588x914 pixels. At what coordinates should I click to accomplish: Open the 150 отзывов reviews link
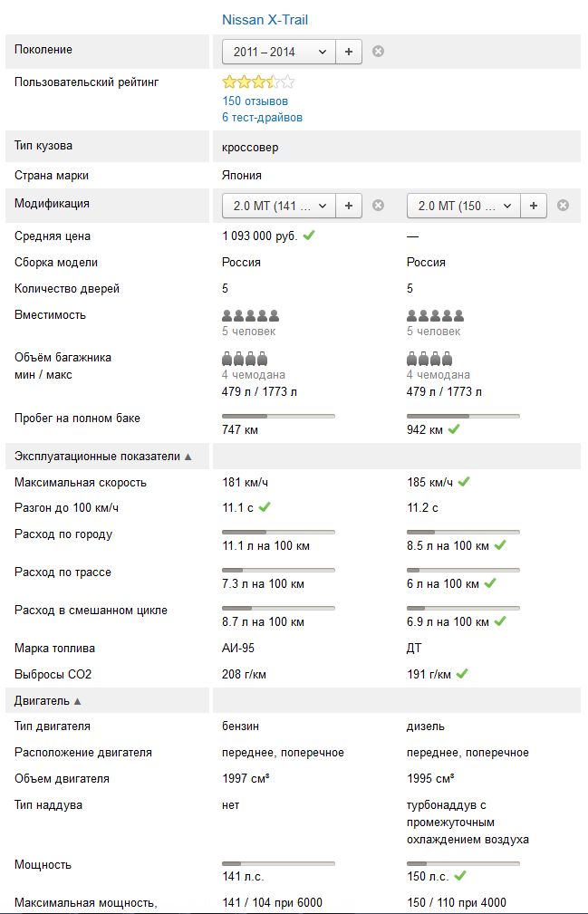255,101
